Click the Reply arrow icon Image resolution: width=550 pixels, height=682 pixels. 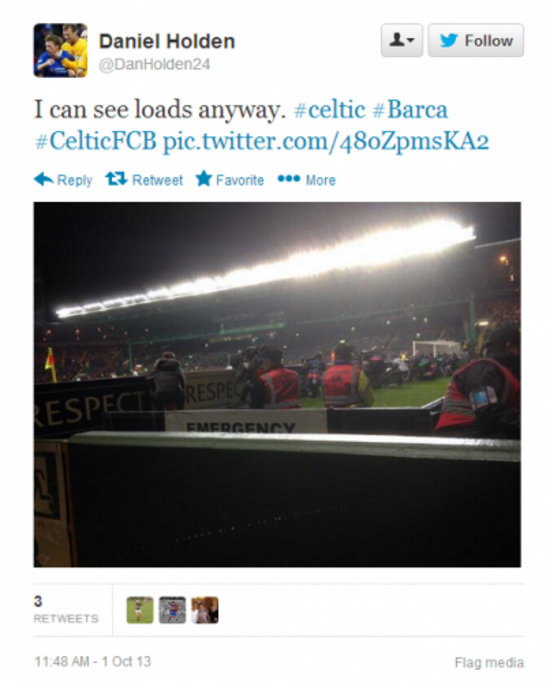[43, 179]
